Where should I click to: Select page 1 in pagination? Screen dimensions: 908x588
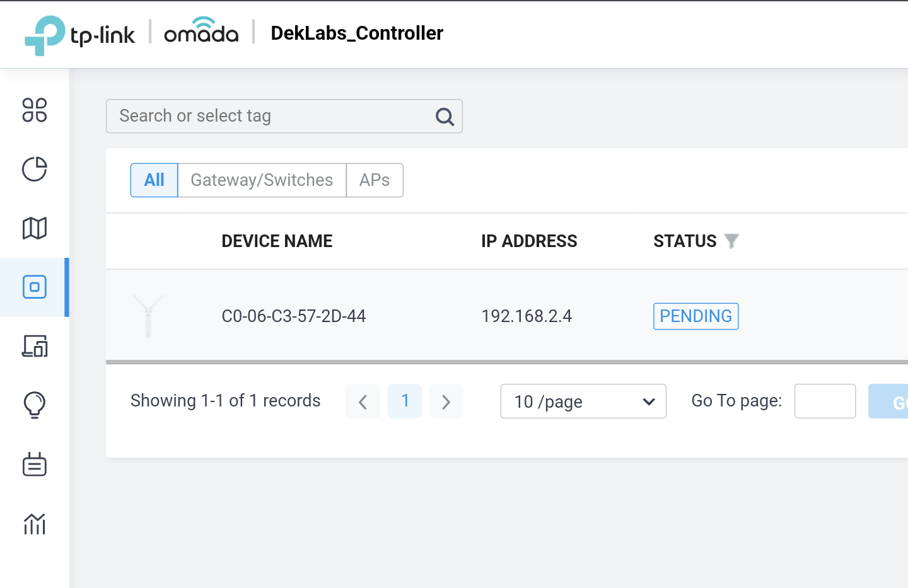[x=404, y=401]
